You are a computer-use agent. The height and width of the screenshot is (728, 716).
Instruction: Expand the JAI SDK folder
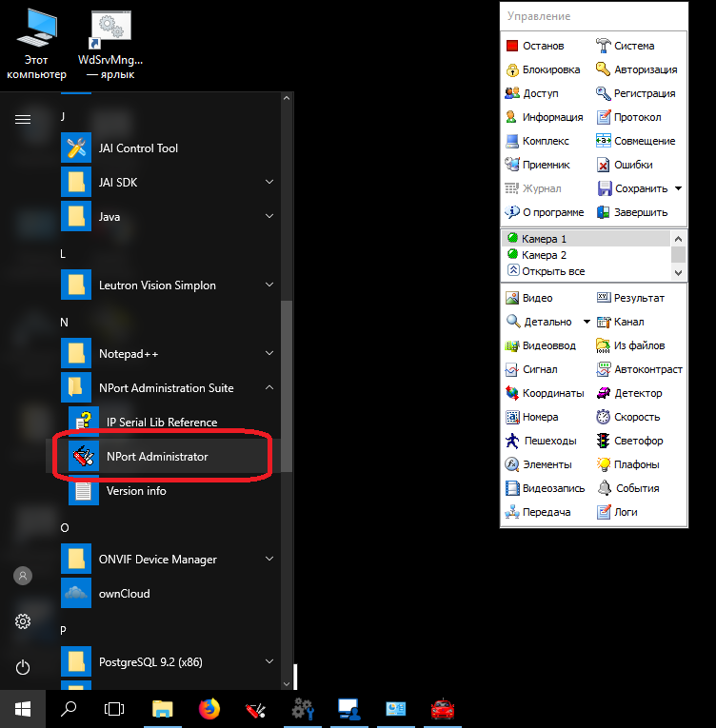pyautogui.click(x=269, y=183)
